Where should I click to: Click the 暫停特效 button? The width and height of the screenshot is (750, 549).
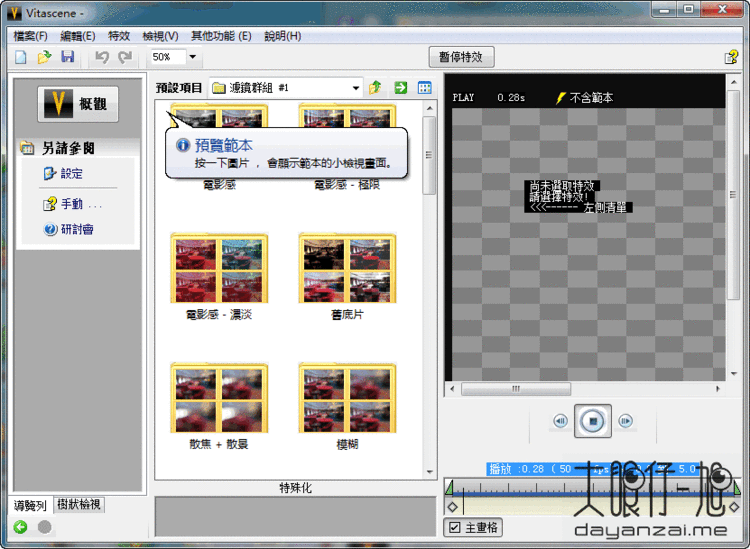click(x=461, y=57)
